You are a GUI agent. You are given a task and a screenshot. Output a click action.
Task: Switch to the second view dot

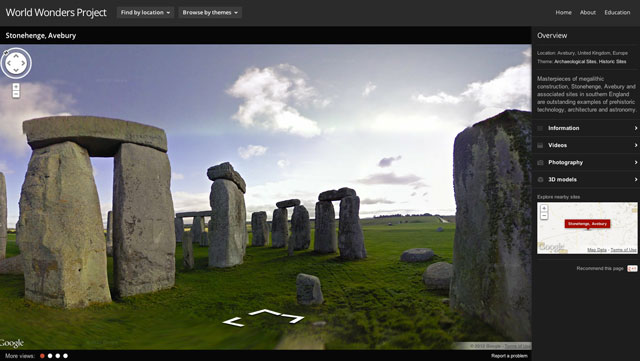click(50, 356)
